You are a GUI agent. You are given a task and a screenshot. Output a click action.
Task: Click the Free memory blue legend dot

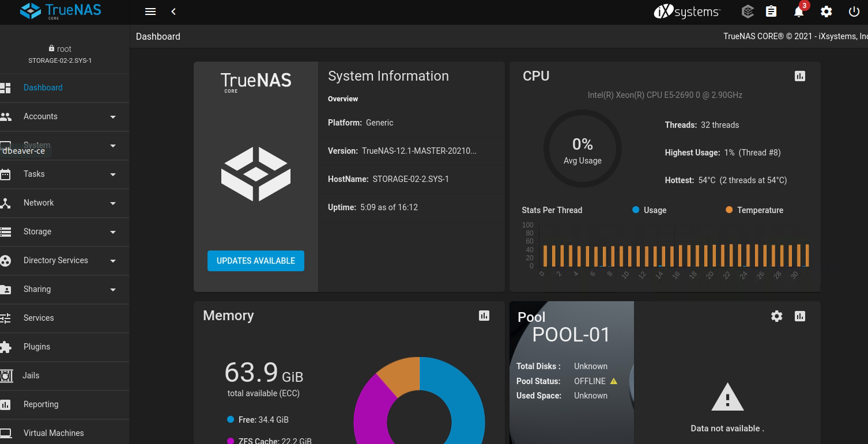[231, 419]
